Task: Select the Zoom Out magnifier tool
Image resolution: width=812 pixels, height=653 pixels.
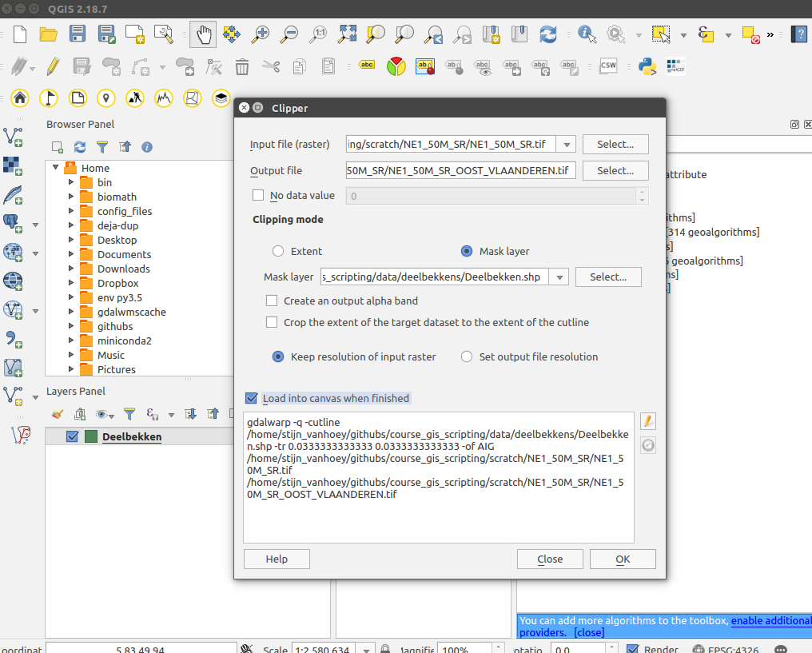Action: click(289, 34)
